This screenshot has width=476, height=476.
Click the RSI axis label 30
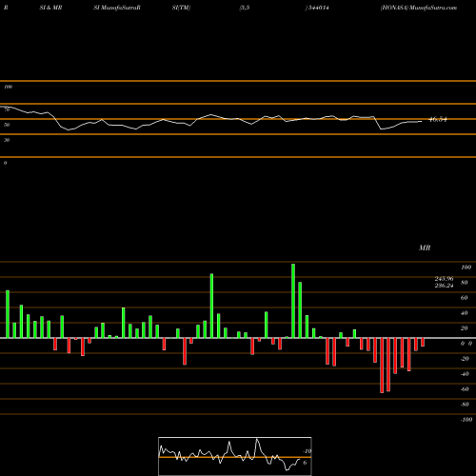click(7, 140)
